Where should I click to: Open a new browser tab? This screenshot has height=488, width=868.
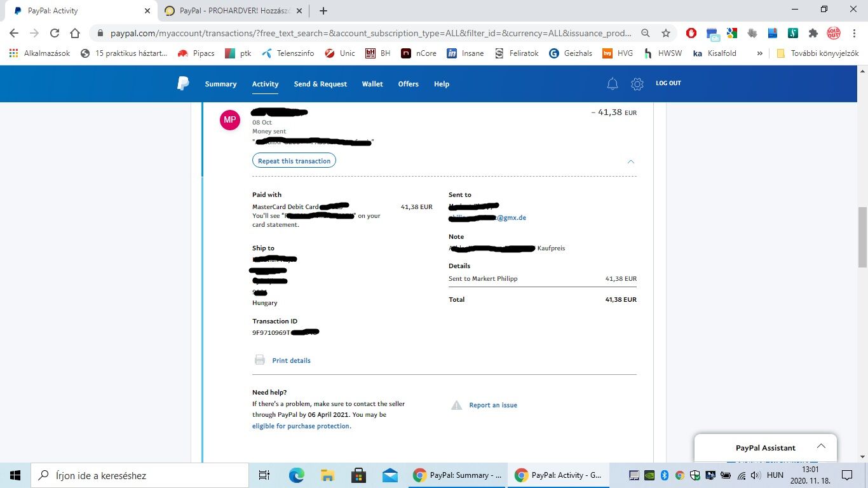[x=323, y=11]
